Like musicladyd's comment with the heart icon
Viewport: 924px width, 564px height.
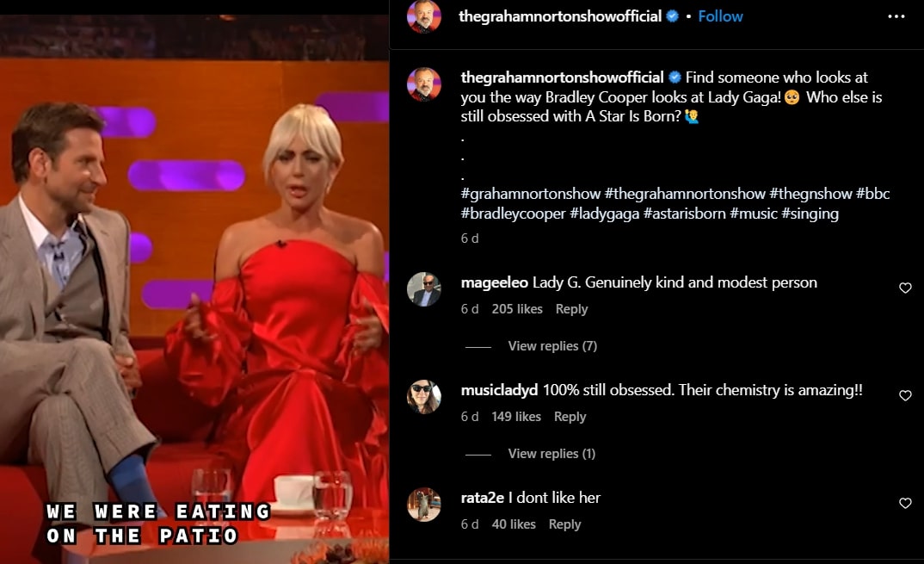(x=905, y=395)
